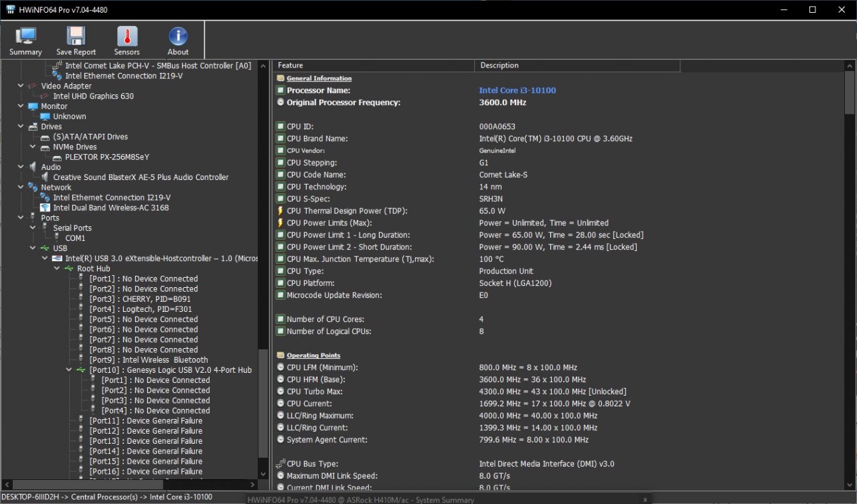This screenshot has height=504, width=857.
Task: Click the HWiNFO64 title bar app icon
Action: [x=10, y=9]
